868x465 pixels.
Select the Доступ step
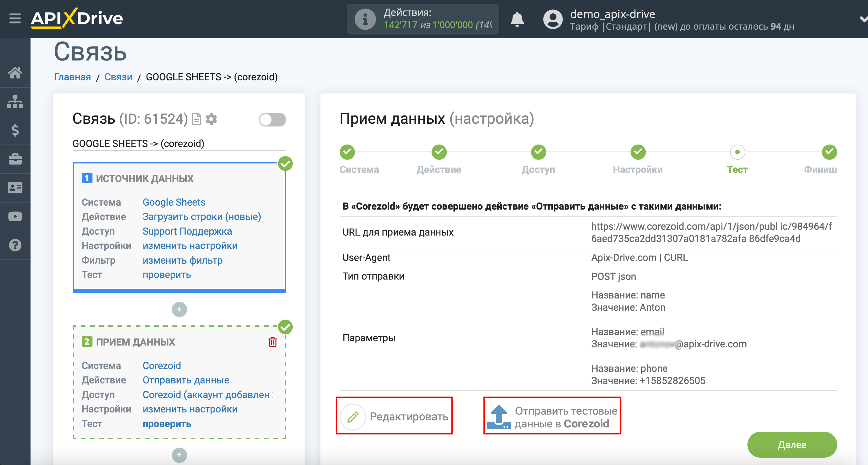[538, 152]
